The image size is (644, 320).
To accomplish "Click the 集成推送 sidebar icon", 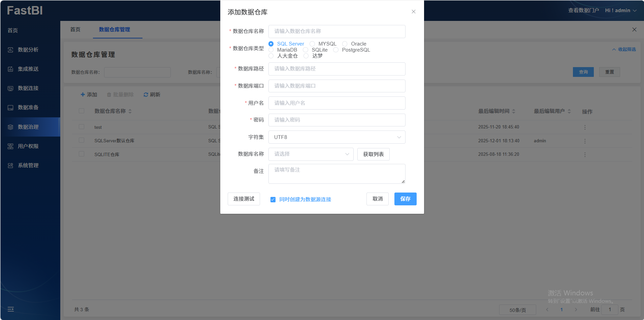I will (x=10, y=69).
